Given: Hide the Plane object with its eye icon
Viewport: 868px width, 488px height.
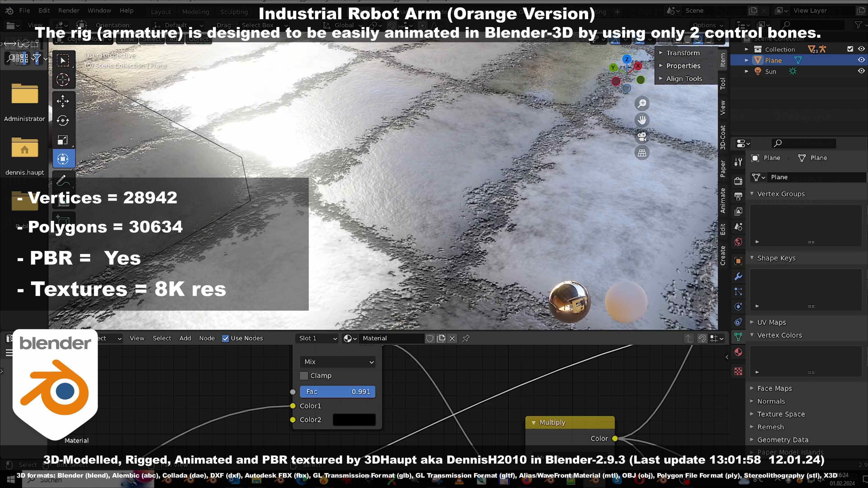Looking at the screenshot, I should click(x=861, y=60).
